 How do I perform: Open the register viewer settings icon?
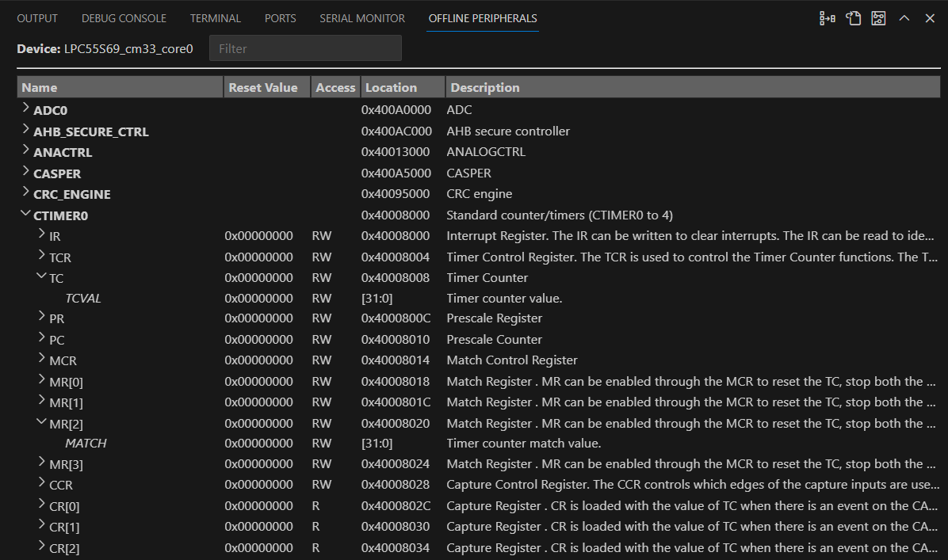pyautogui.click(x=878, y=17)
